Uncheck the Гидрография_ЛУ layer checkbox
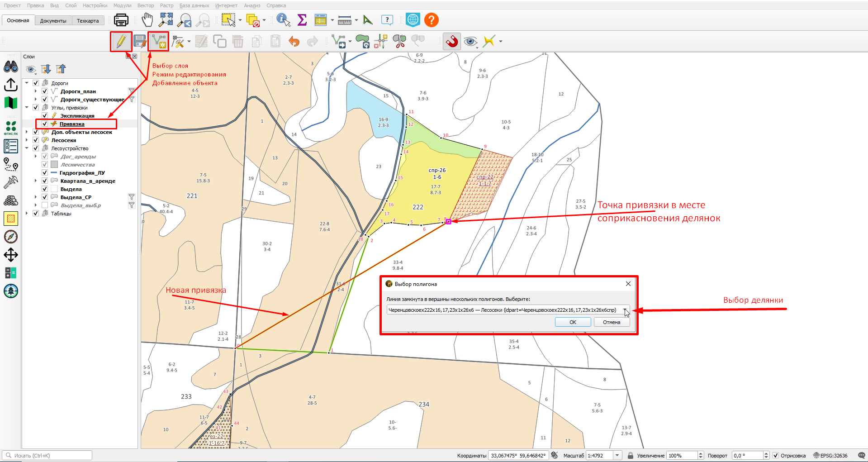This screenshot has height=462, width=868. coord(45,173)
